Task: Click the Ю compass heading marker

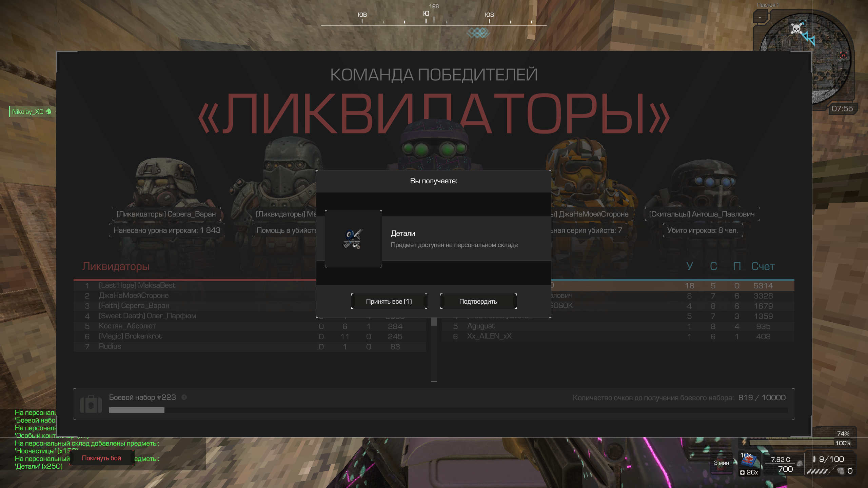Action: tap(426, 14)
